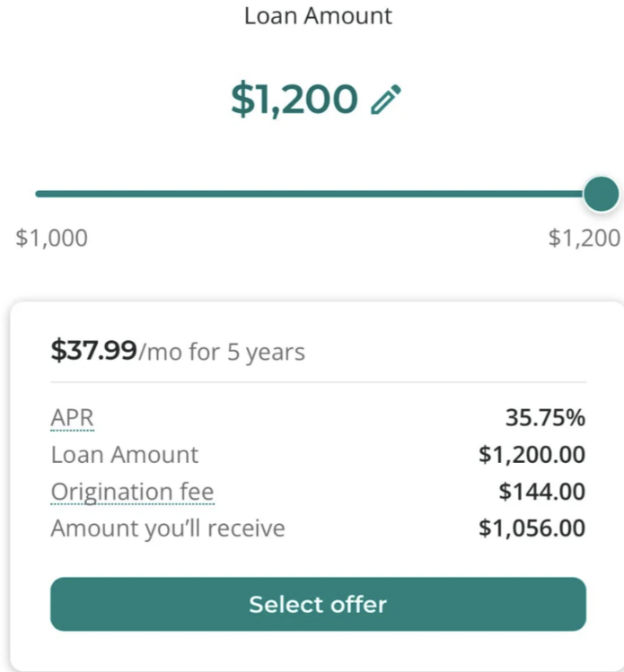Click the $144.00 origination fee value
This screenshot has width=624, height=672.
point(541,492)
